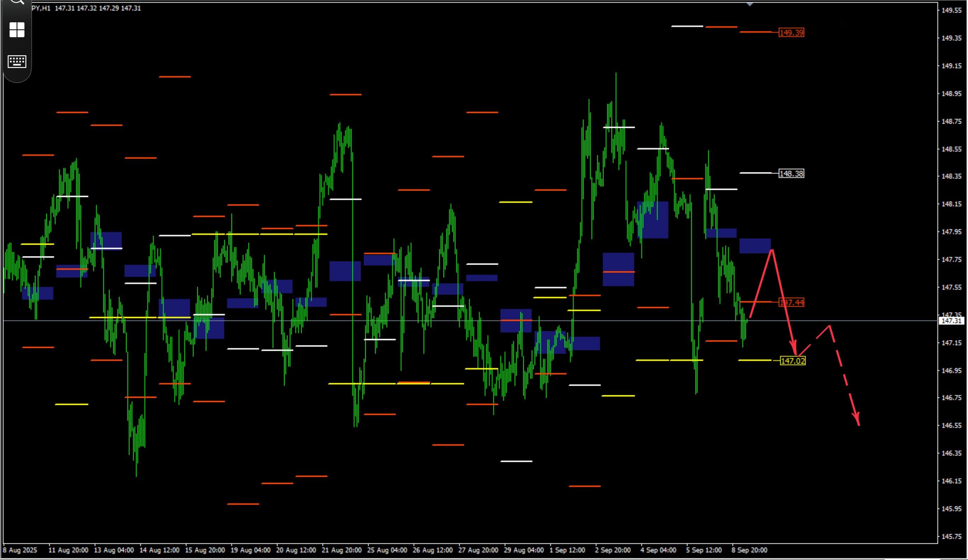This screenshot has width=968, height=560.
Task: Click the red solid arrow head near 147.02
Action: 795,349
